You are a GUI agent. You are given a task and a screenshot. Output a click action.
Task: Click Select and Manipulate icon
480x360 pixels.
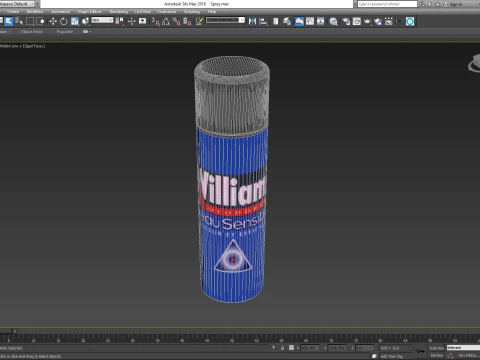132,22
